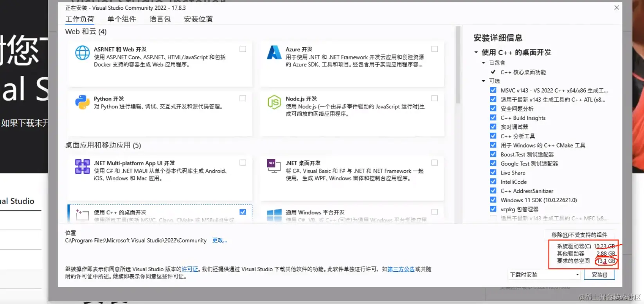Click the 桌面应用和移动应用 (5) section heading
This screenshot has width=644, height=304.
click(103, 145)
